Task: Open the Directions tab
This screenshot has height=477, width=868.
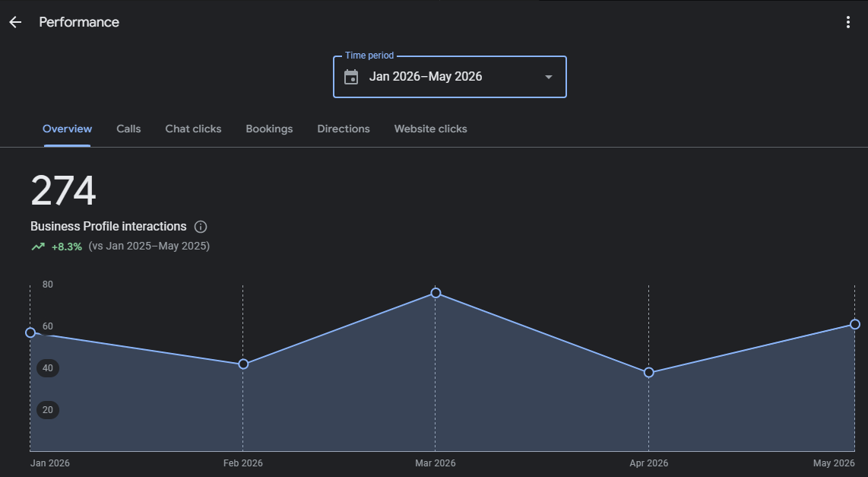Action: click(x=344, y=129)
